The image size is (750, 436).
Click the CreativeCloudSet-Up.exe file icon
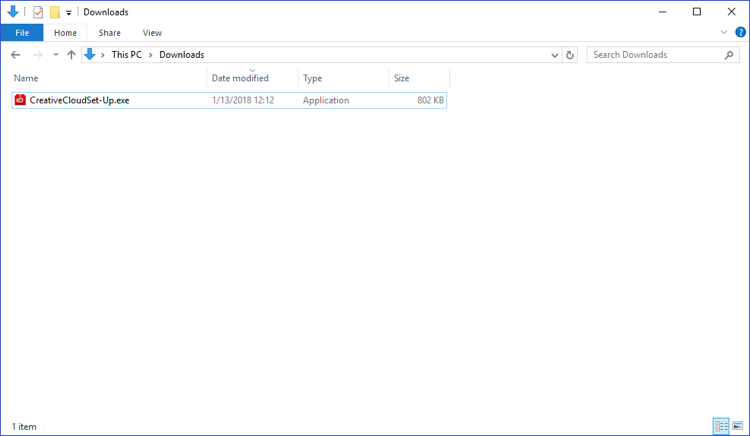(20, 100)
